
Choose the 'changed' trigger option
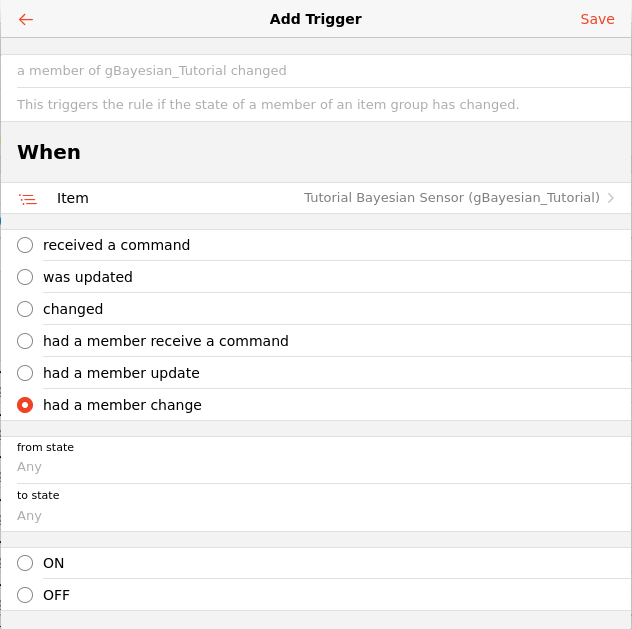(x=25, y=309)
